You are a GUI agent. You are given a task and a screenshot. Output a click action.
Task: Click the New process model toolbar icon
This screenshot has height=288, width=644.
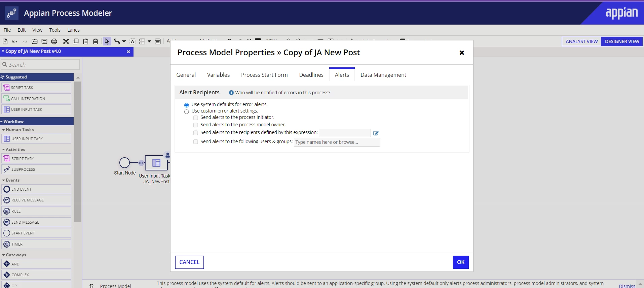pyautogui.click(x=5, y=41)
